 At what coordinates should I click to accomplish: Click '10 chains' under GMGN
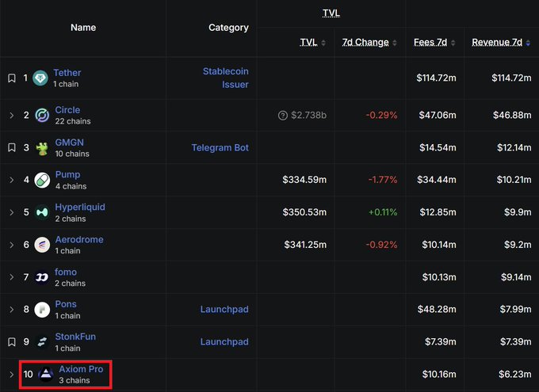point(72,154)
